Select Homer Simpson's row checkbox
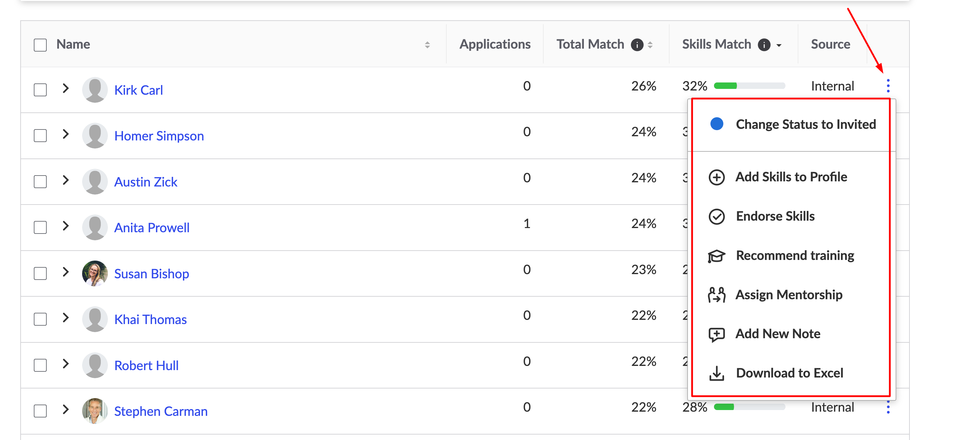Screen dimensions: 980x440 [x=40, y=136]
